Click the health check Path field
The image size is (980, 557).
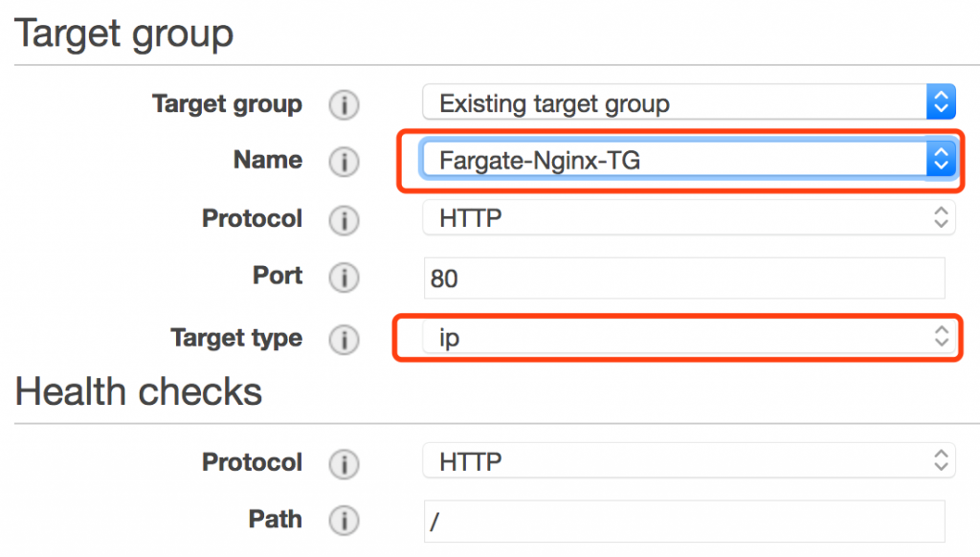[x=684, y=521]
